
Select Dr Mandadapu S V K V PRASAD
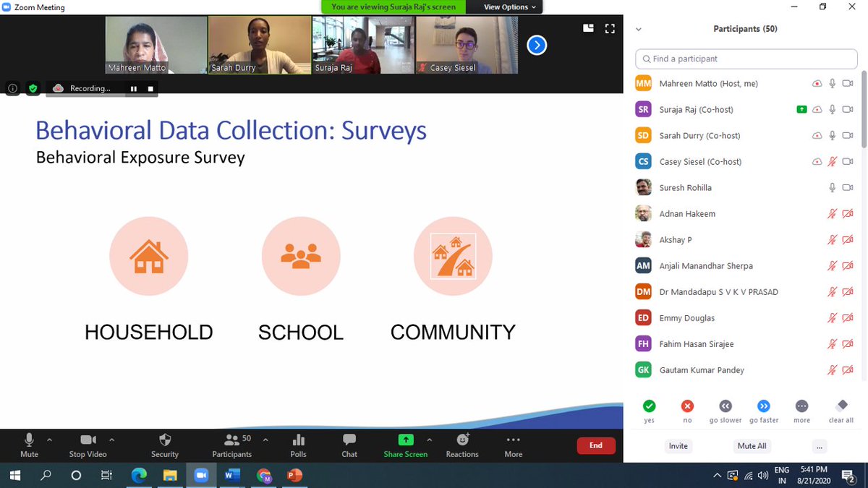[746, 292]
